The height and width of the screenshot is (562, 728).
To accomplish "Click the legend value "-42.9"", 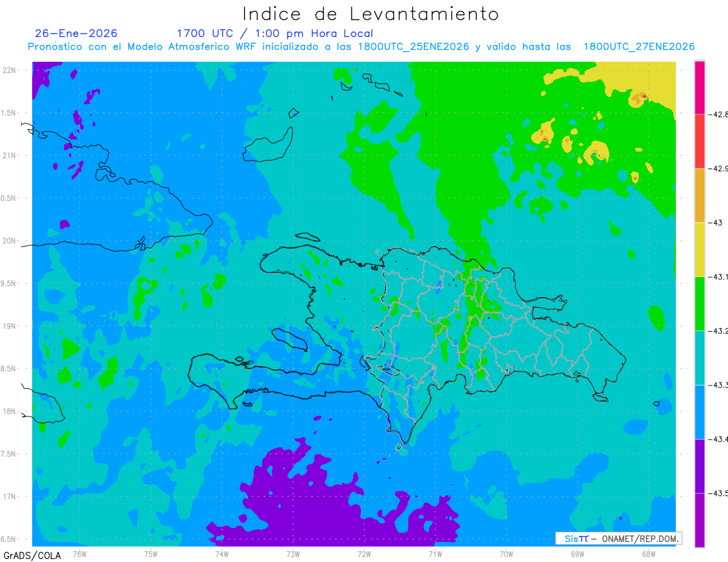I will pyautogui.click(x=718, y=169).
